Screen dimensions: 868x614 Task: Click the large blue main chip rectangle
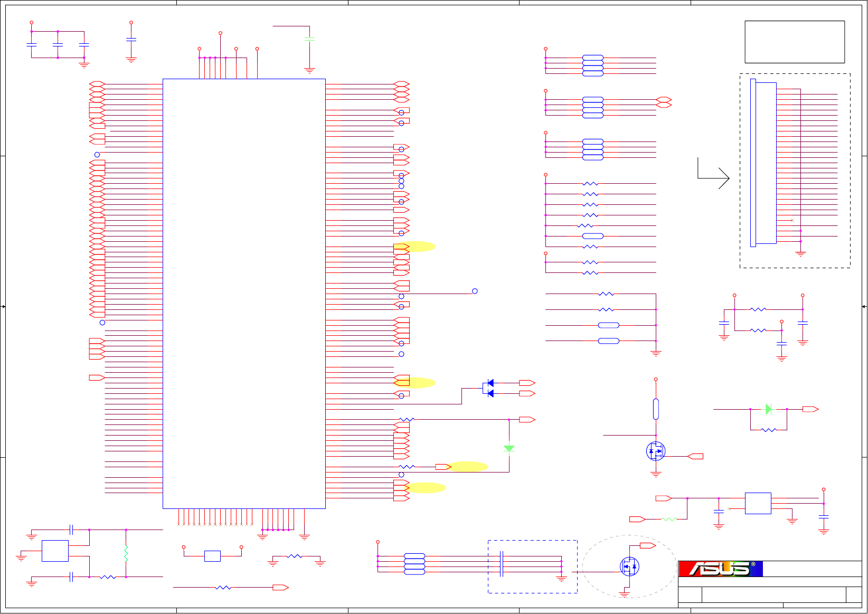pos(244,294)
